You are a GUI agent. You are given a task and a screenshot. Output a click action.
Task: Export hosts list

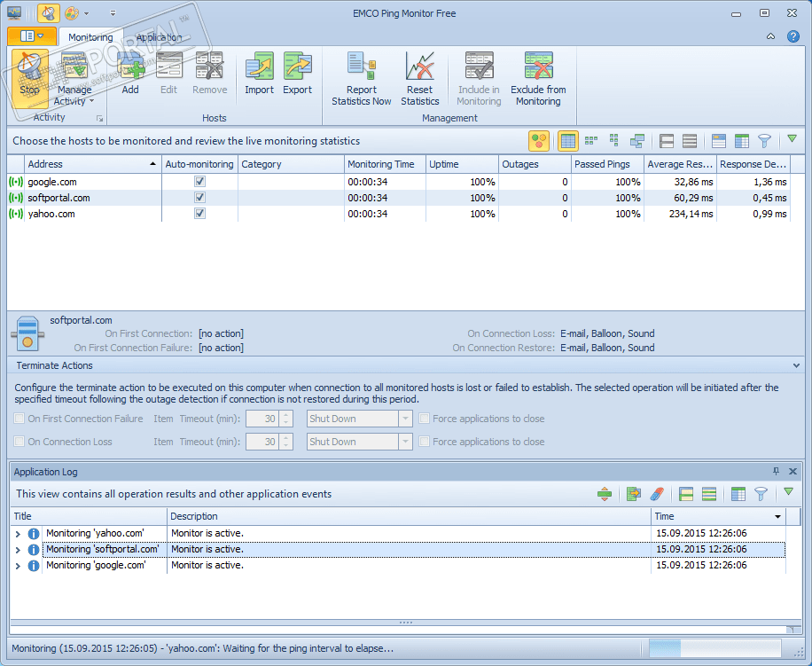point(297,74)
